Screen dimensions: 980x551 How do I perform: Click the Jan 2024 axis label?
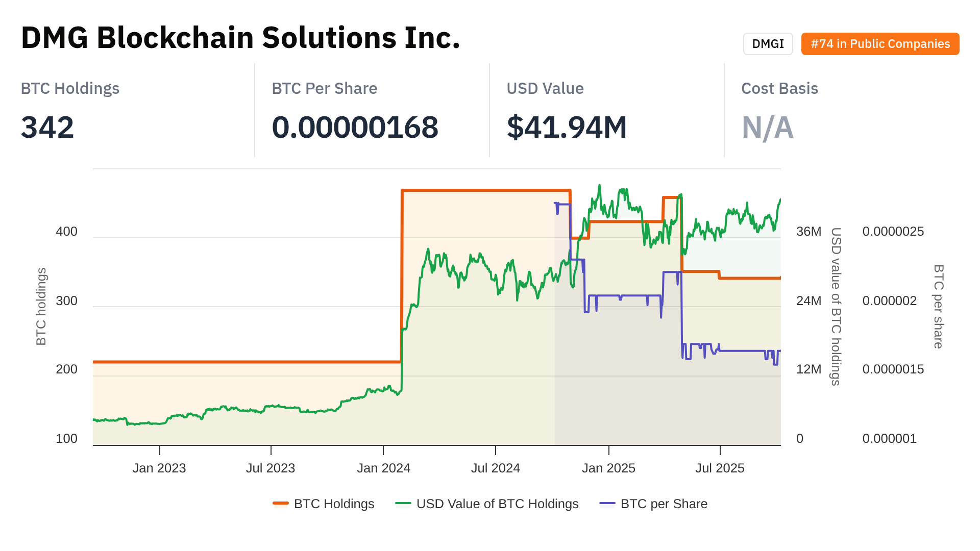pos(383,468)
